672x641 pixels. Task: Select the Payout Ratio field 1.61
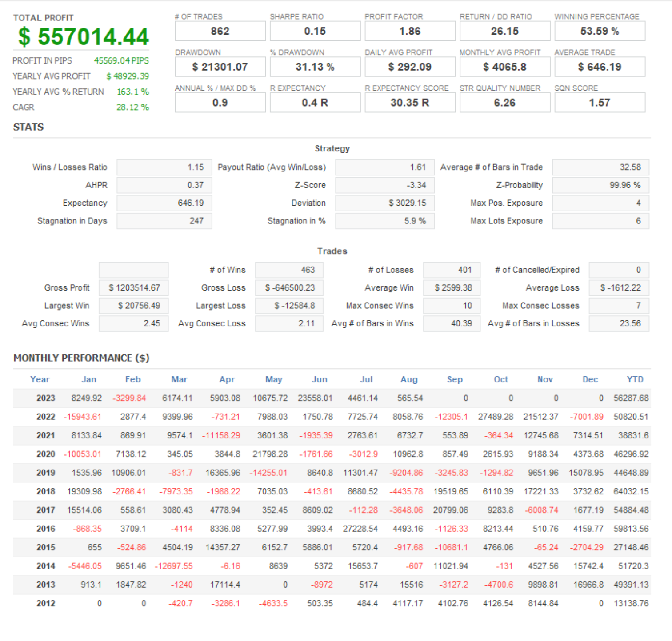coord(385,167)
